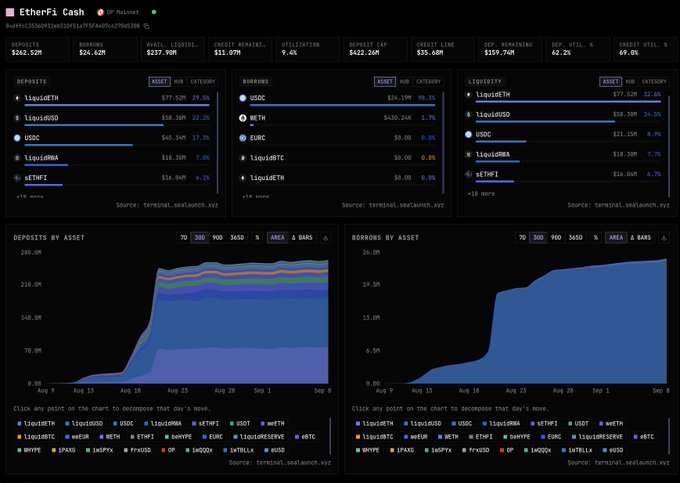Select the Category tab in Borrows panel
Screen dimensions: 680x483
(x=428, y=82)
